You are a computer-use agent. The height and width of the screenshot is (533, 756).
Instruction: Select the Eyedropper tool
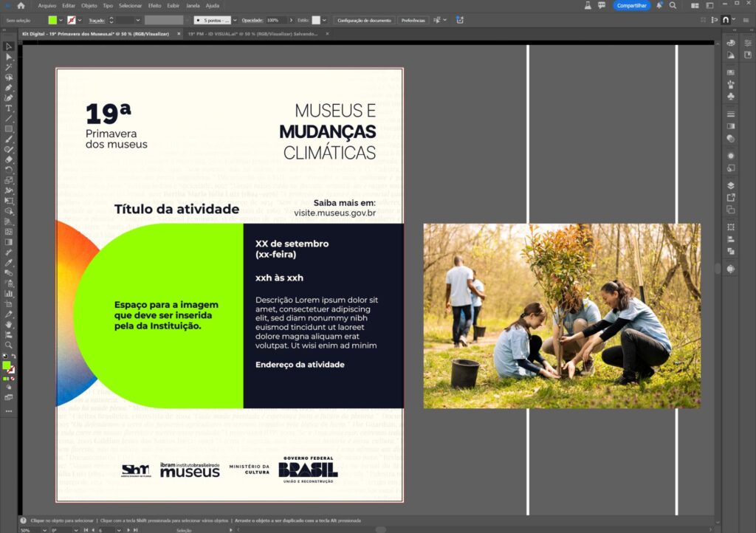pos(9,262)
